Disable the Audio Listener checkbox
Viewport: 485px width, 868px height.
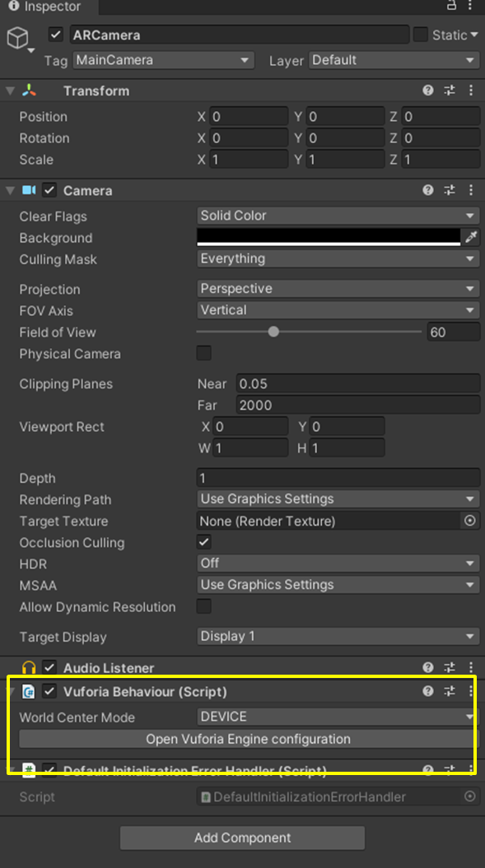point(49,667)
